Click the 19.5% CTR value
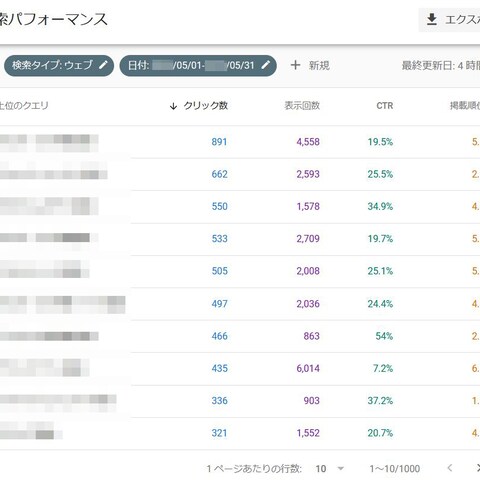 tap(380, 142)
